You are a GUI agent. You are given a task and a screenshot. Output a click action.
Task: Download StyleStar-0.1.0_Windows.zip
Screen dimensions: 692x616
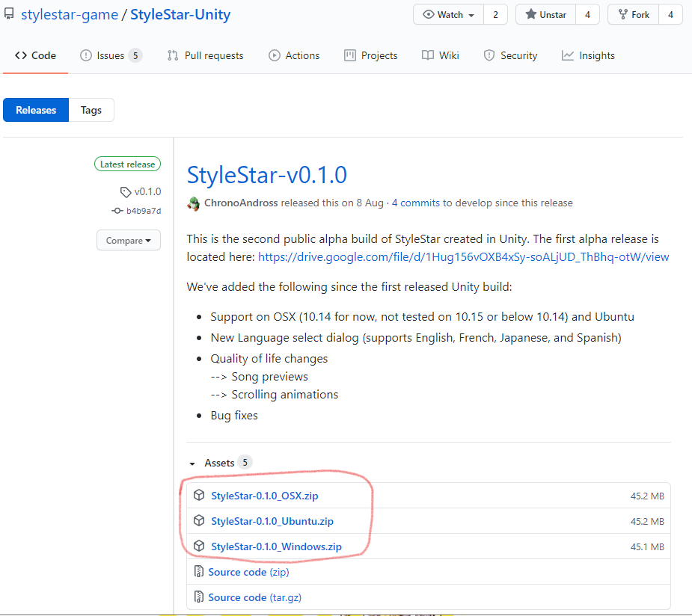[x=276, y=546]
